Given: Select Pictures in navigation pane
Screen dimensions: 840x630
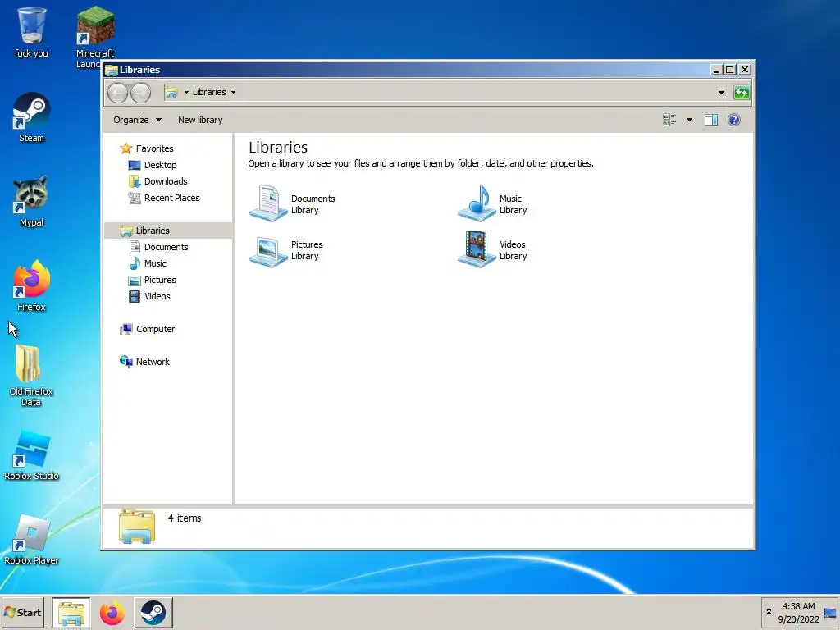Looking at the screenshot, I should point(160,280).
